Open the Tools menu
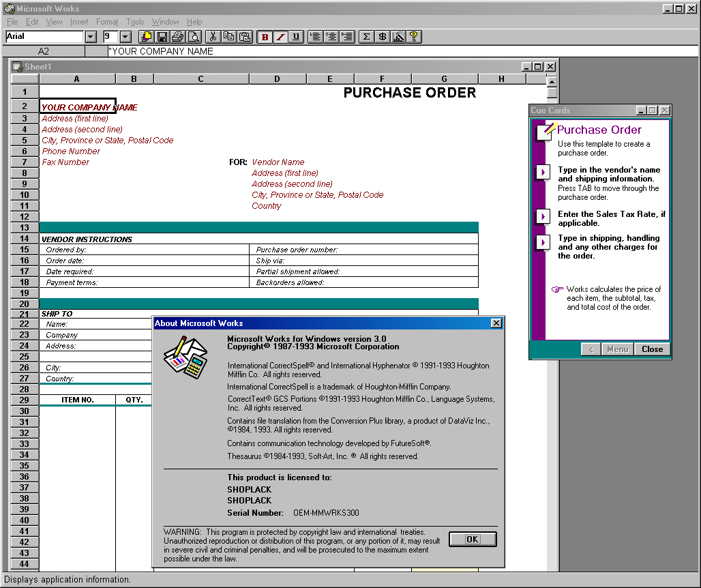The height and width of the screenshot is (588, 701). coord(135,22)
